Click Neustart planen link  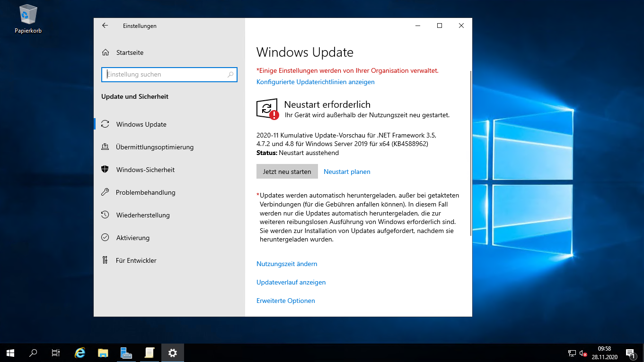tap(347, 172)
